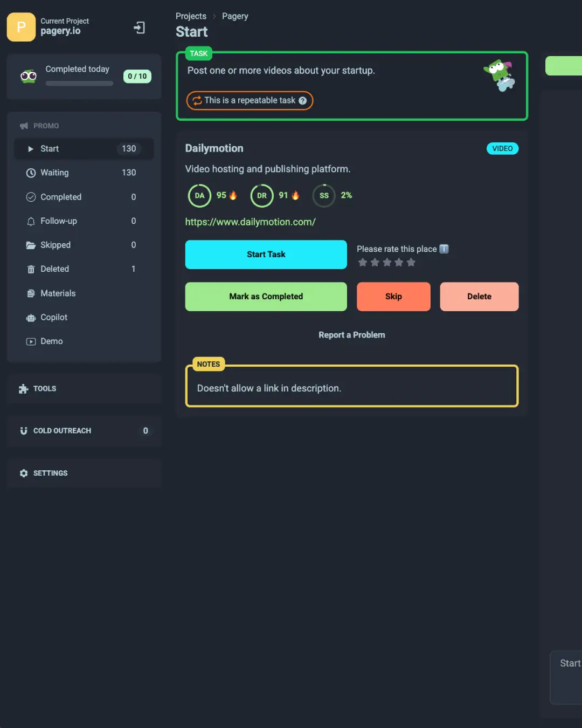Open the Copilot sidebar item

click(x=54, y=318)
